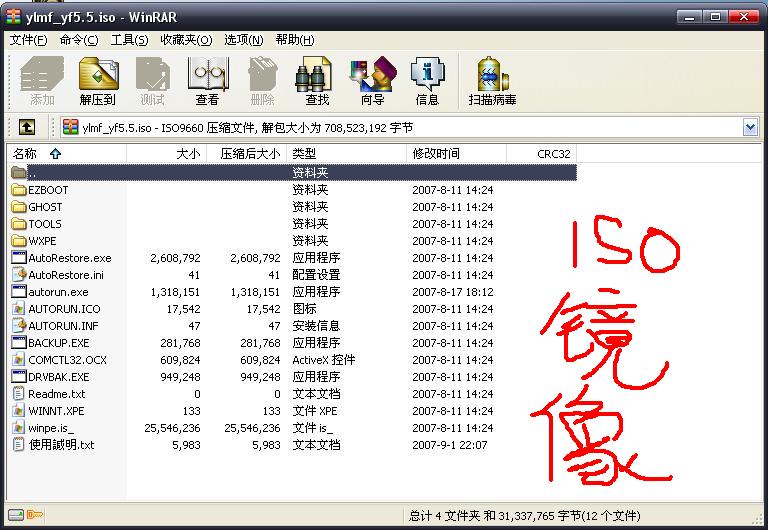Click the key password icon in status bar

coord(35,515)
